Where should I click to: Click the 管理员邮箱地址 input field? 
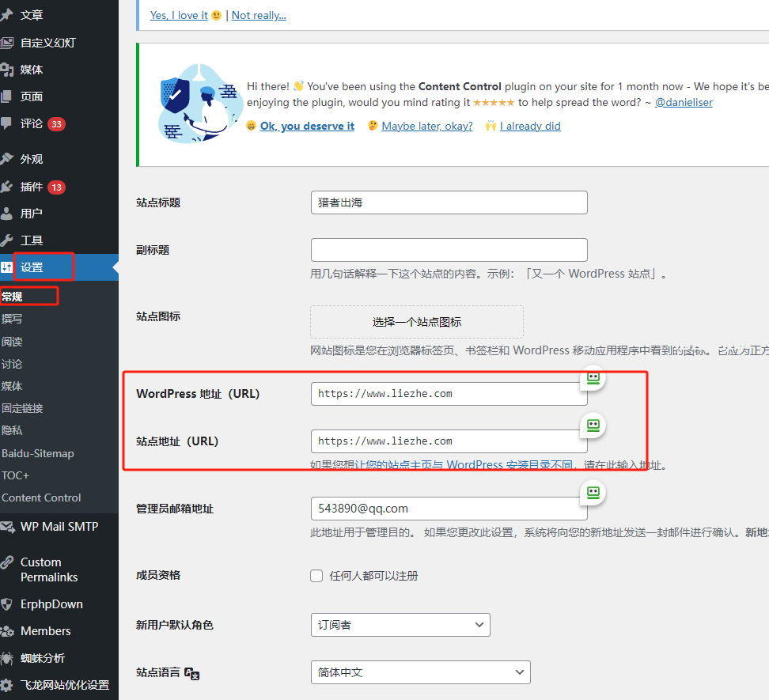pos(449,509)
